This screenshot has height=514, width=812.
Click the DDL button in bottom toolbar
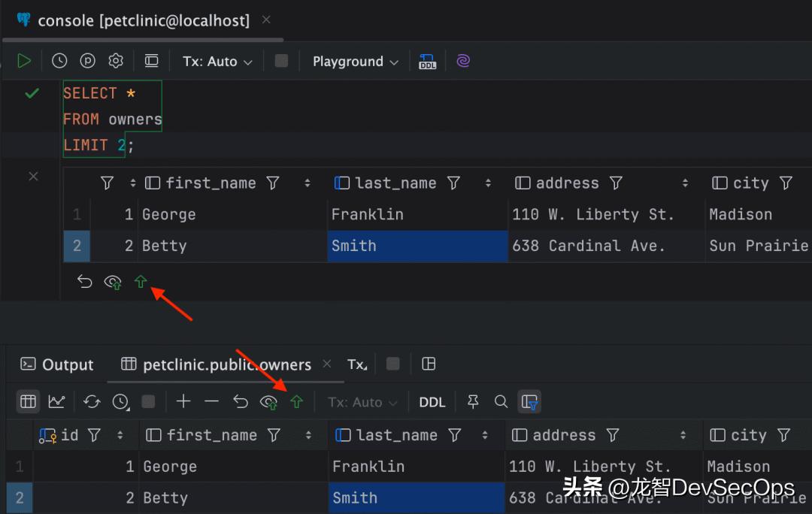click(432, 402)
